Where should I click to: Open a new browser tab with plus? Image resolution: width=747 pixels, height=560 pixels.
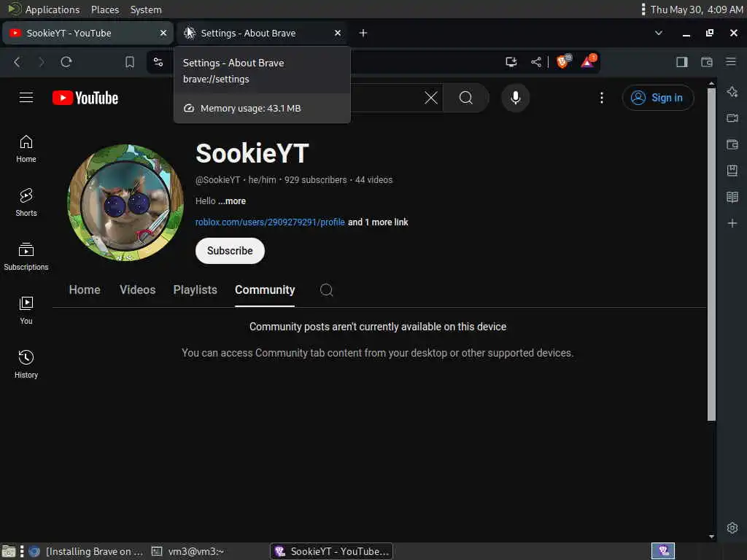(363, 33)
